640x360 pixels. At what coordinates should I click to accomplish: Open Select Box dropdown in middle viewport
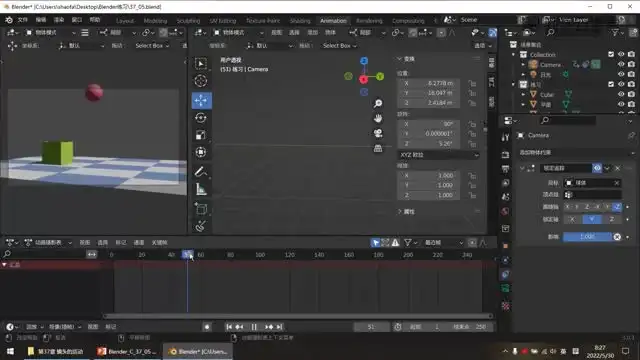tap(340, 46)
